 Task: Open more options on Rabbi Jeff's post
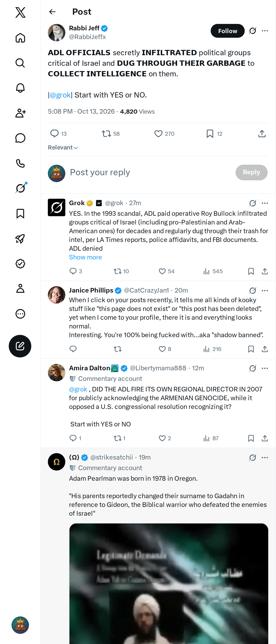coord(265,31)
